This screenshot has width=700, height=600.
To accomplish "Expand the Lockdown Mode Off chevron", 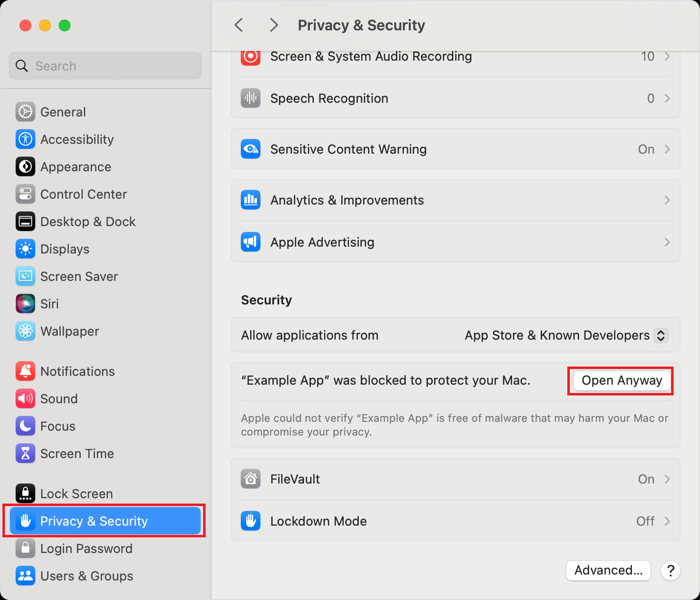I will point(667,521).
